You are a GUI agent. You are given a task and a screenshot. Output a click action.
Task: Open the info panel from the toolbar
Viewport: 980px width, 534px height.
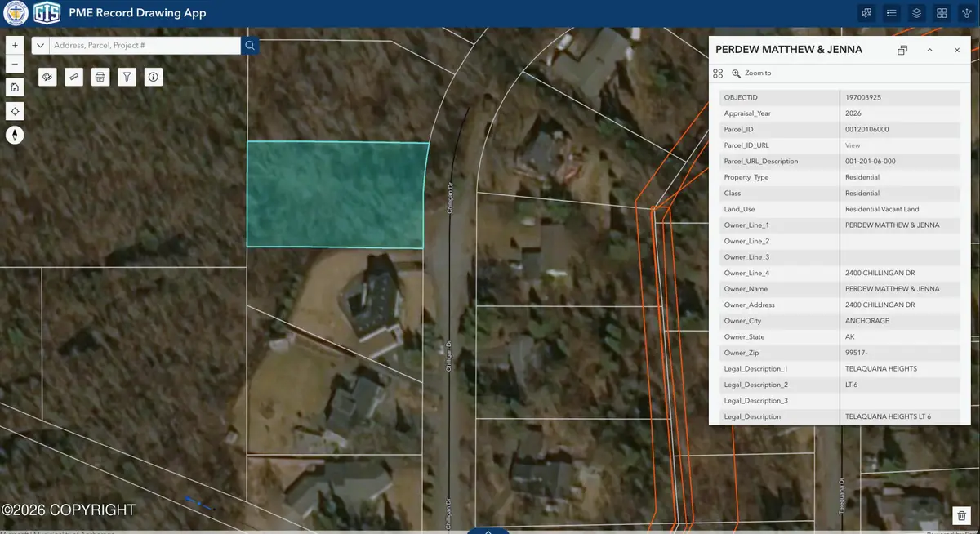[153, 77]
